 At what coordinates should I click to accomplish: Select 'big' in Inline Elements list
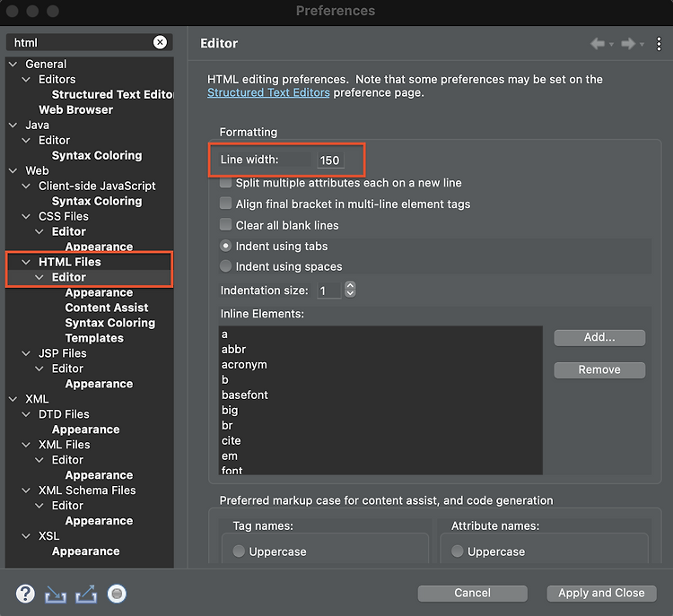(x=230, y=410)
